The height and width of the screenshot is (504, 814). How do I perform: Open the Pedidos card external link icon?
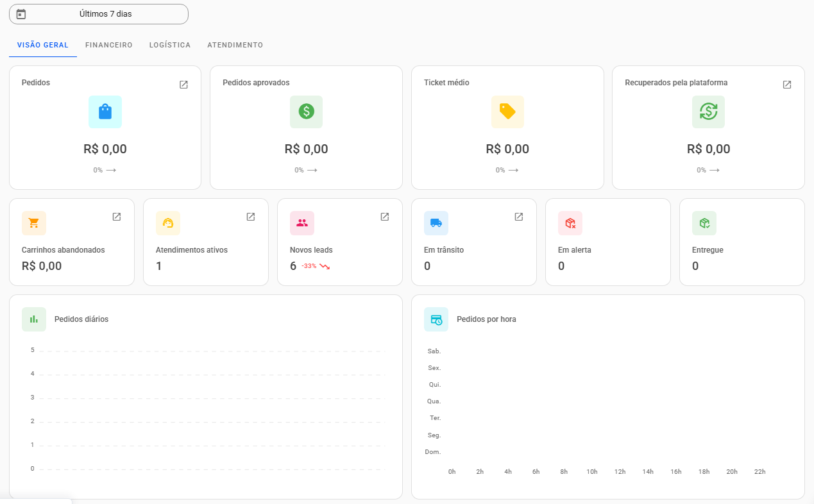tap(183, 85)
